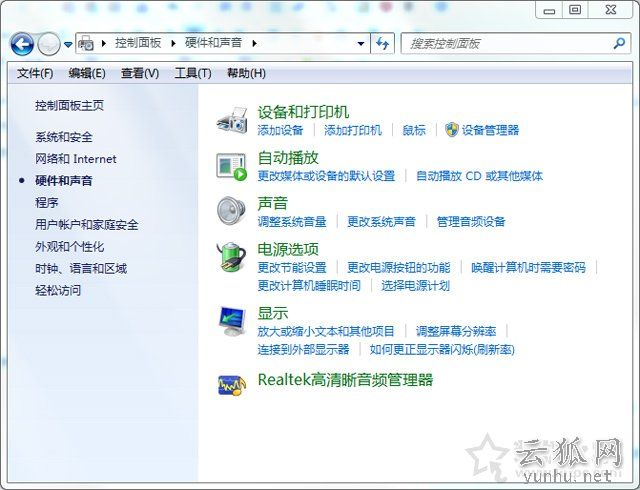
Task: Click 放大或缩小文本和其他项目 link
Action: click(x=326, y=331)
